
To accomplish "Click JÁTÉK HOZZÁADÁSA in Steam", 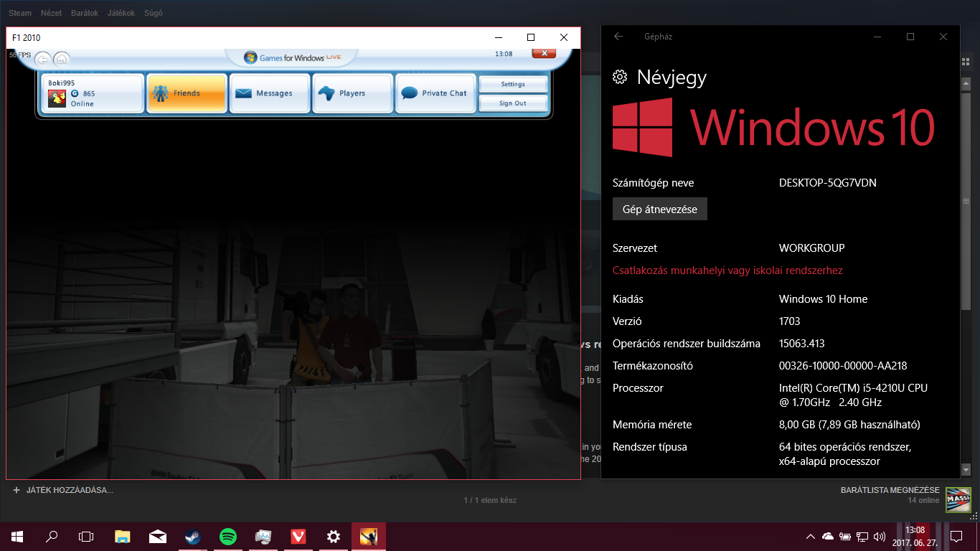I will tap(63, 490).
